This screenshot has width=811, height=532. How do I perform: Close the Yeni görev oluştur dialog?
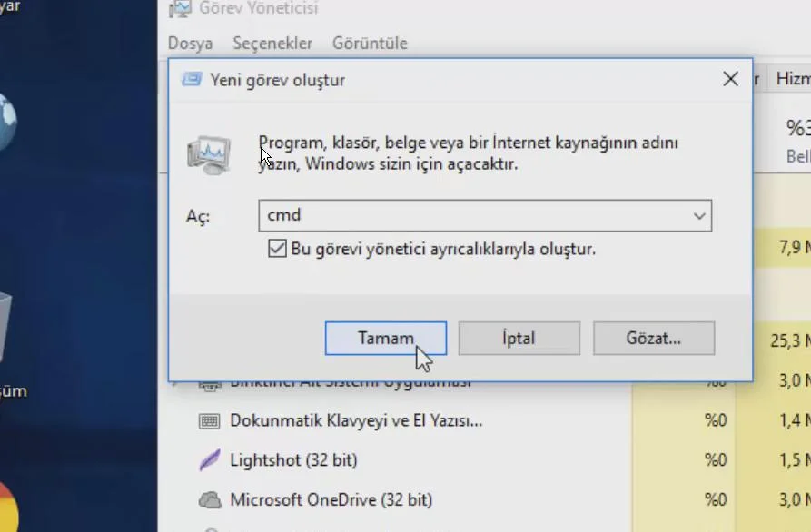(x=730, y=80)
